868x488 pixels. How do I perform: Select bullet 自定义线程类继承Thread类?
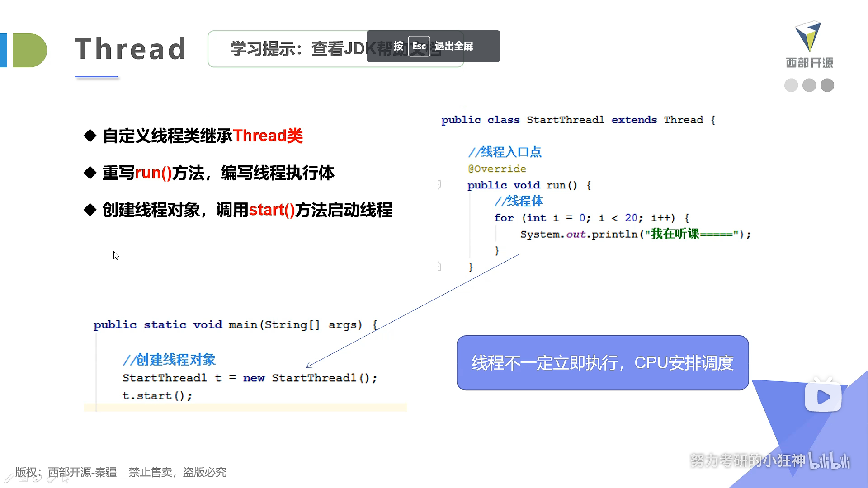(x=202, y=136)
